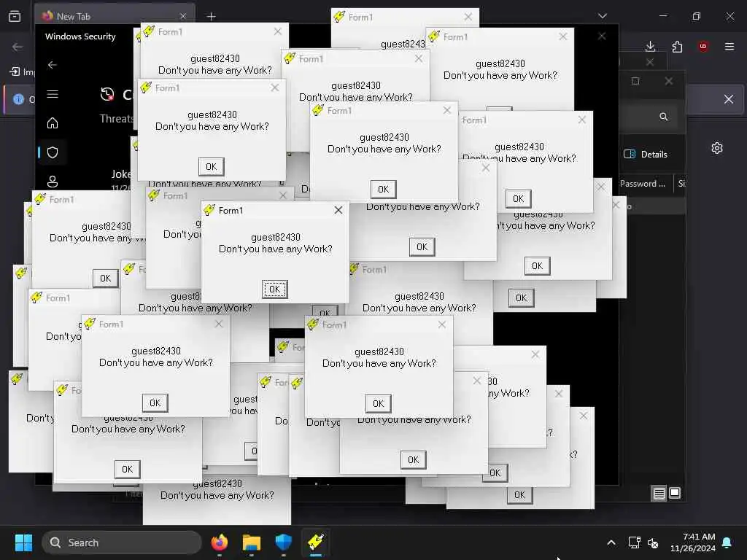This screenshot has width=747, height=560.
Task: Close the active Form1 dialog with black title
Action: [338, 210]
